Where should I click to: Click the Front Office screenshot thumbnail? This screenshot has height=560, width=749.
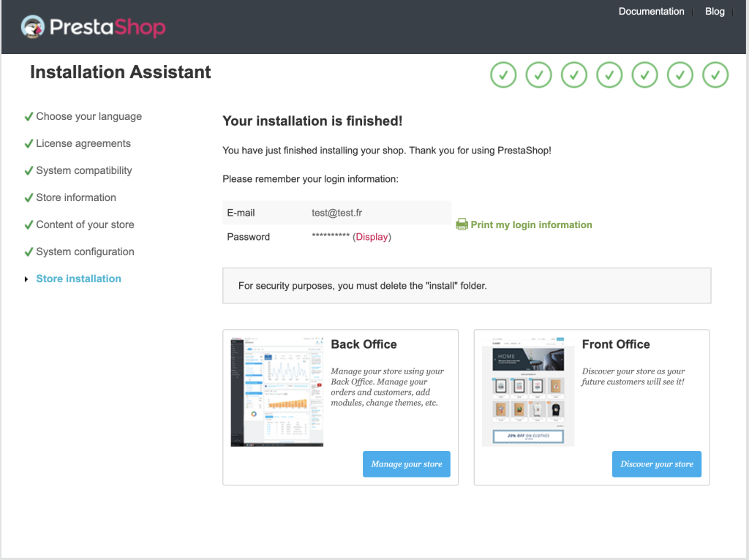(527, 391)
